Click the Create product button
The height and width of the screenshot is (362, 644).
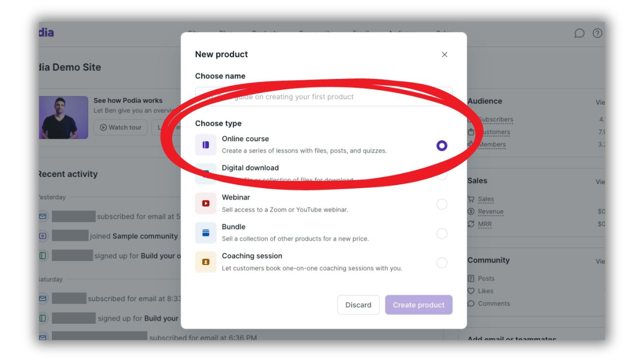point(419,305)
